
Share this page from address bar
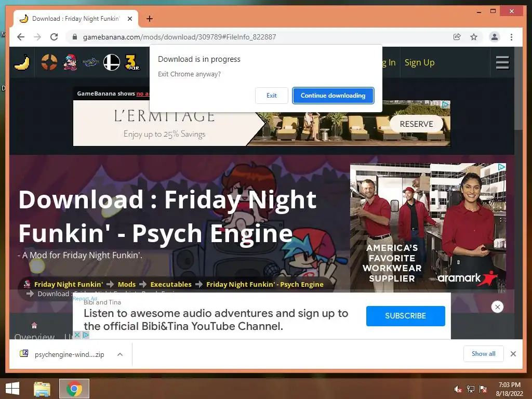(x=457, y=37)
